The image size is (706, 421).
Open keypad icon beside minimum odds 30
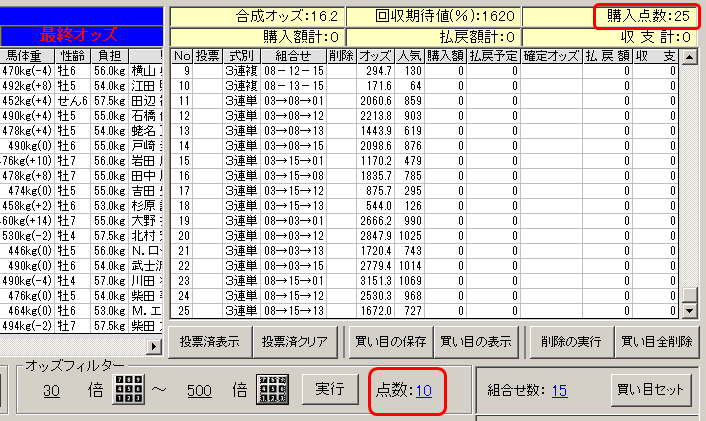(130, 389)
